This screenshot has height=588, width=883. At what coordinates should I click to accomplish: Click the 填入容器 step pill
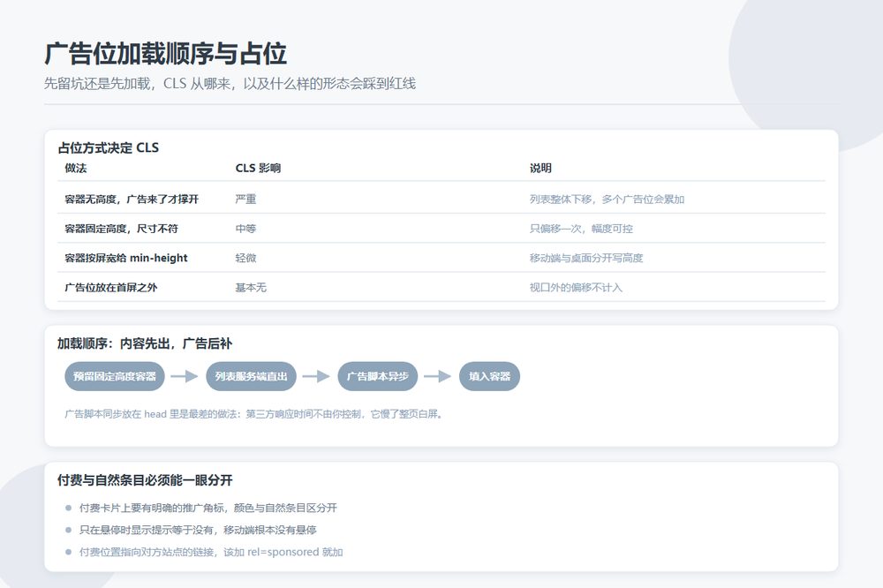coord(489,376)
